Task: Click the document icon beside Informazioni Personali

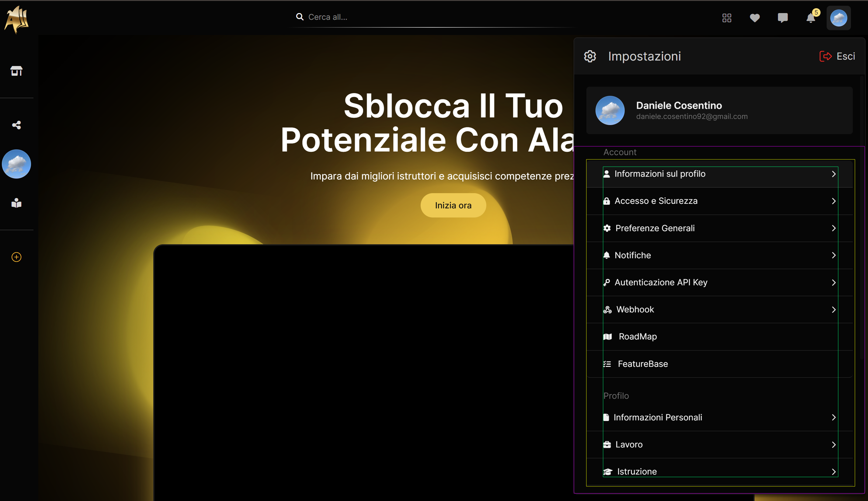Action: (x=606, y=417)
